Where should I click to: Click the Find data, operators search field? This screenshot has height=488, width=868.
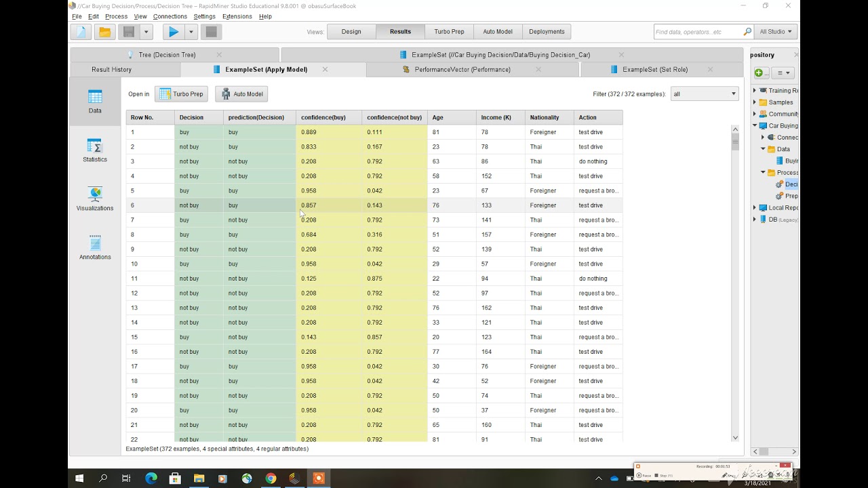(698, 32)
